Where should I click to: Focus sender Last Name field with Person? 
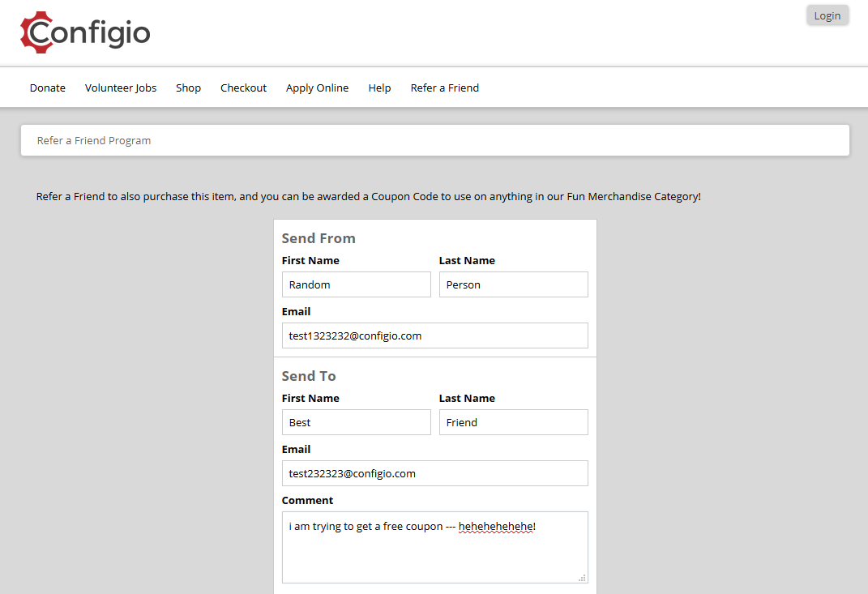tap(514, 284)
